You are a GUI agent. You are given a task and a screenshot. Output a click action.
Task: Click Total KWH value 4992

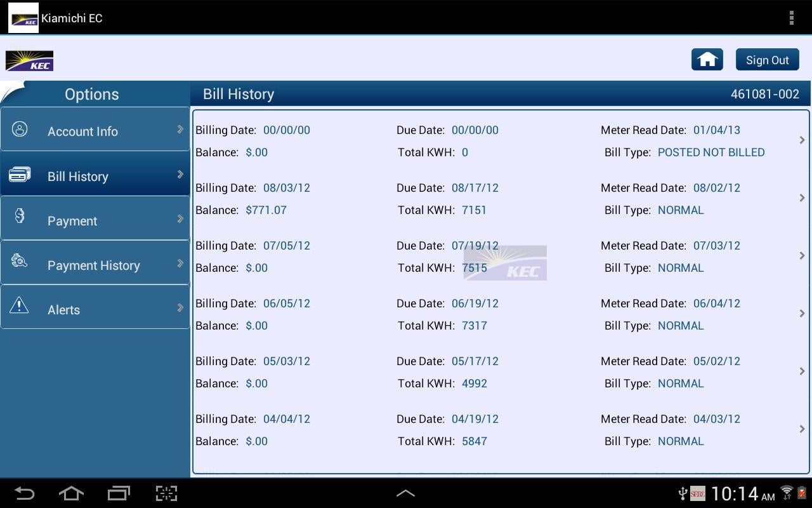tap(475, 384)
